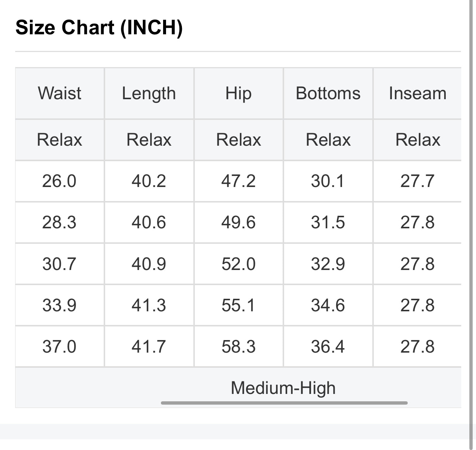Click the hip value 47.2
Screen dimensions: 476x450
click(x=238, y=181)
